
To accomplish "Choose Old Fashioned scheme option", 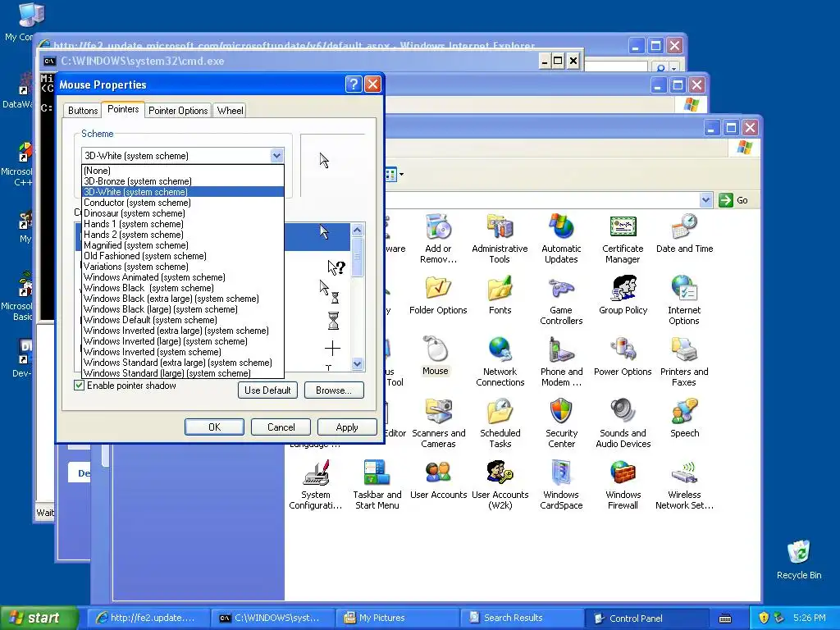I will point(183,256).
